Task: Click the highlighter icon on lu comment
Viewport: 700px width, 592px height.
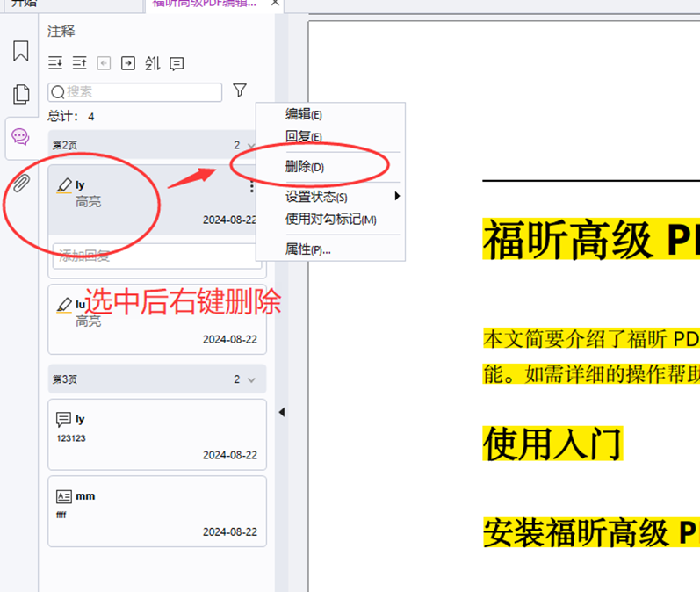Action: (x=64, y=306)
